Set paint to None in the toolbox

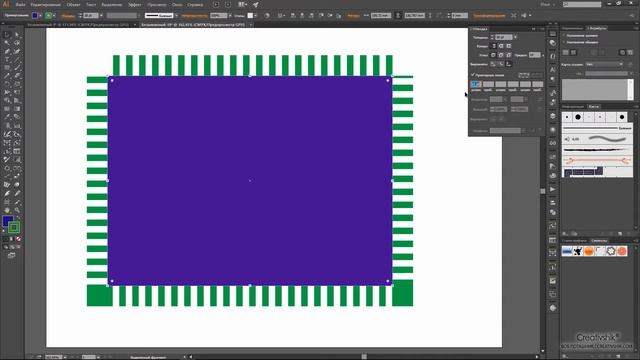click(18, 239)
